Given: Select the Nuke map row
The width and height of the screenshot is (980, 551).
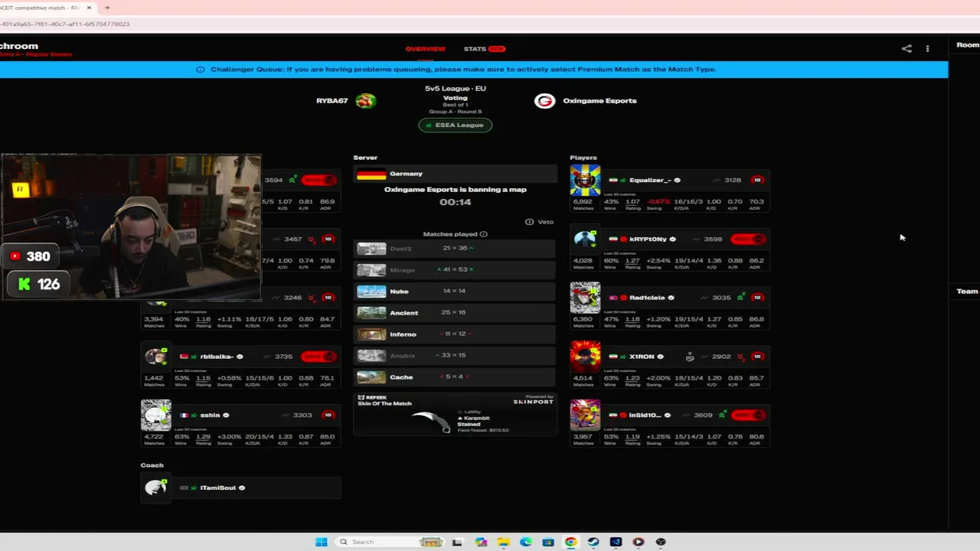Looking at the screenshot, I should (455, 292).
